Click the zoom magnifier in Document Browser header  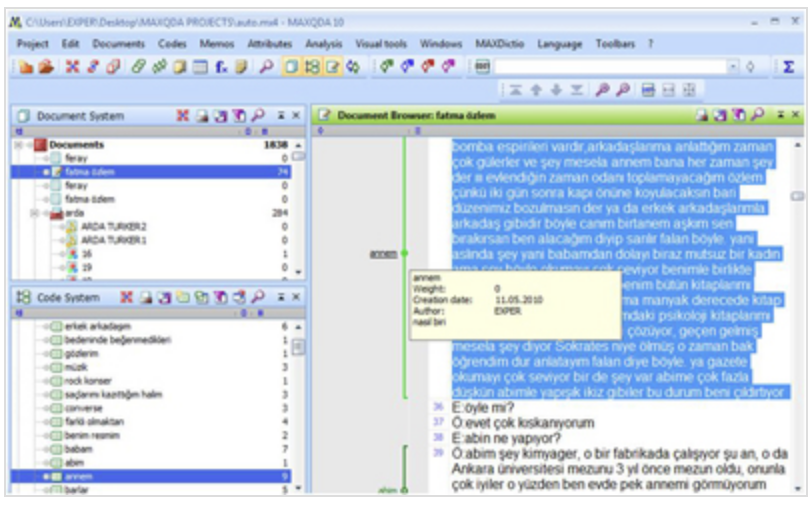[758, 115]
